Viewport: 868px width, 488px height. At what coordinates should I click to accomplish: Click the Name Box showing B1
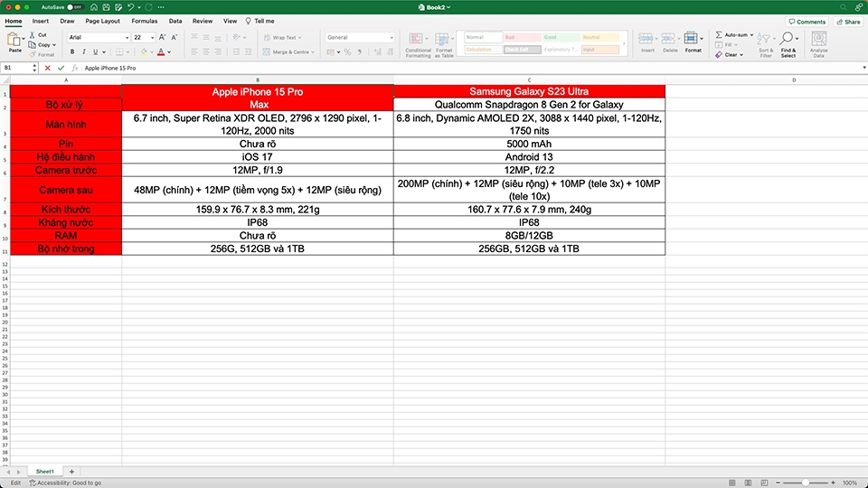point(16,68)
